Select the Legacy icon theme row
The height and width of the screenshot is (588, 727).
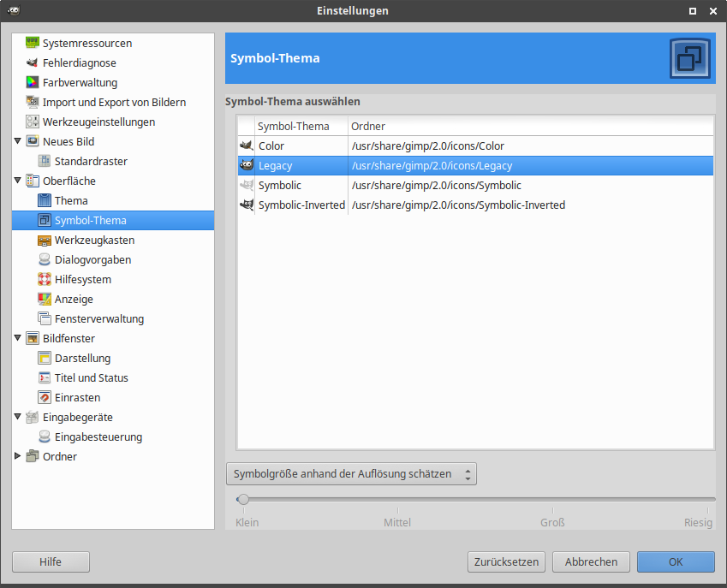point(476,165)
